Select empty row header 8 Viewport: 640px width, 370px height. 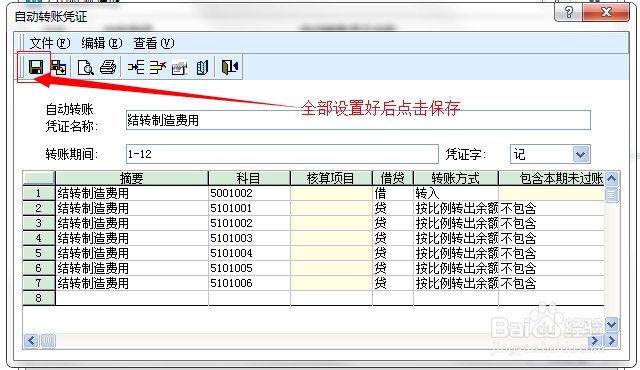coord(39,298)
